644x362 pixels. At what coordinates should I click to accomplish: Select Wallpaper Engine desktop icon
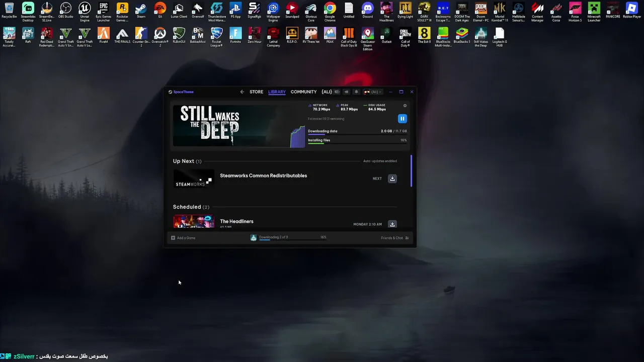point(273,12)
